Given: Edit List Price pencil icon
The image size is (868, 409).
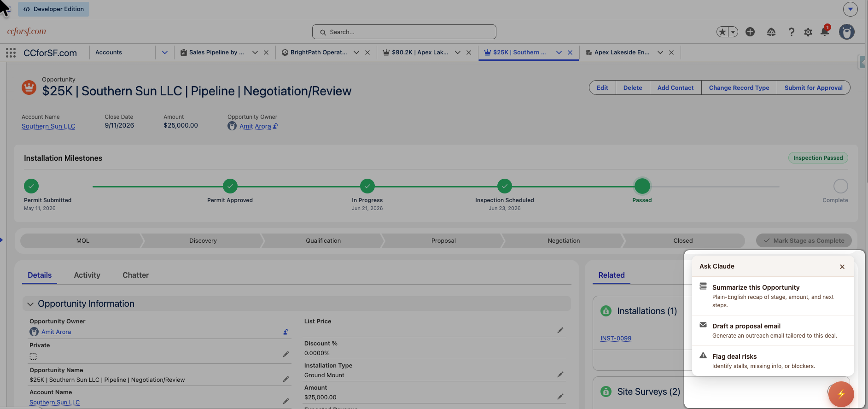Looking at the screenshot, I should click(560, 330).
